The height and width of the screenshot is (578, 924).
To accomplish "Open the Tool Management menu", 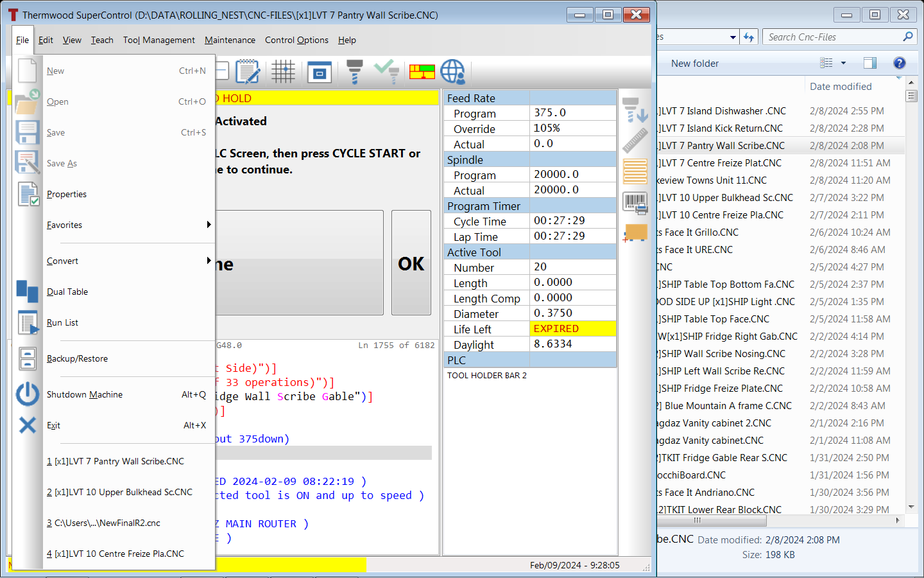I will (158, 40).
